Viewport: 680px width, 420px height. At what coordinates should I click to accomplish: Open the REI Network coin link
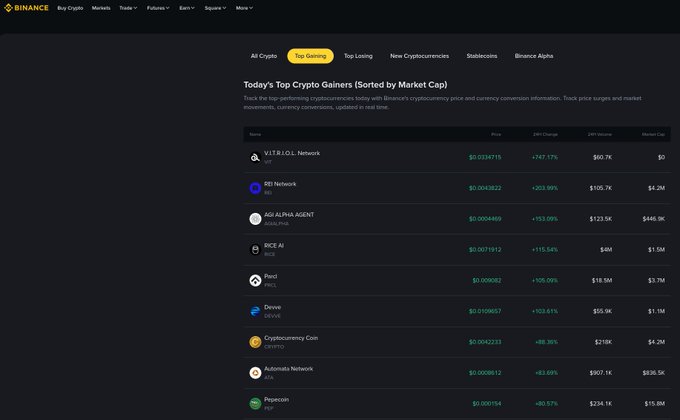point(280,184)
